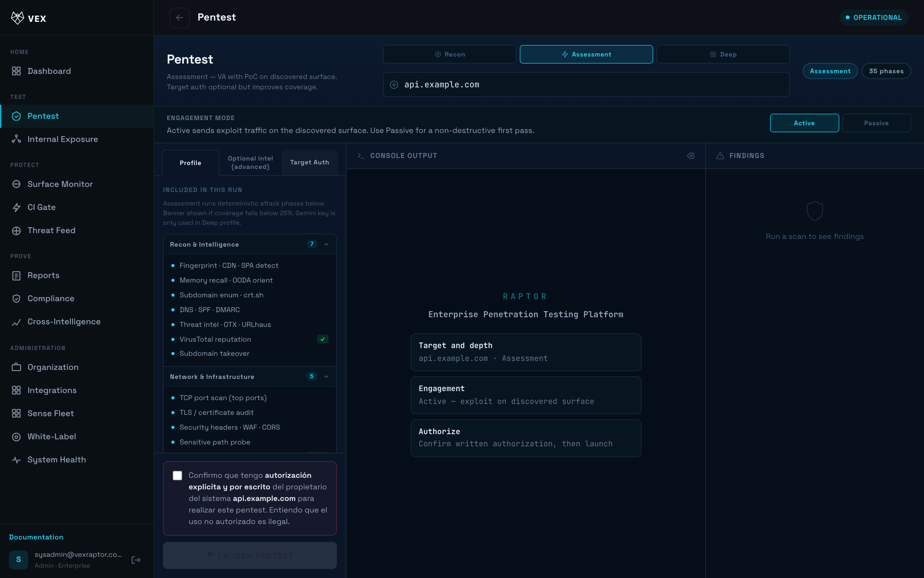Click the Target and depth card

tap(526, 352)
